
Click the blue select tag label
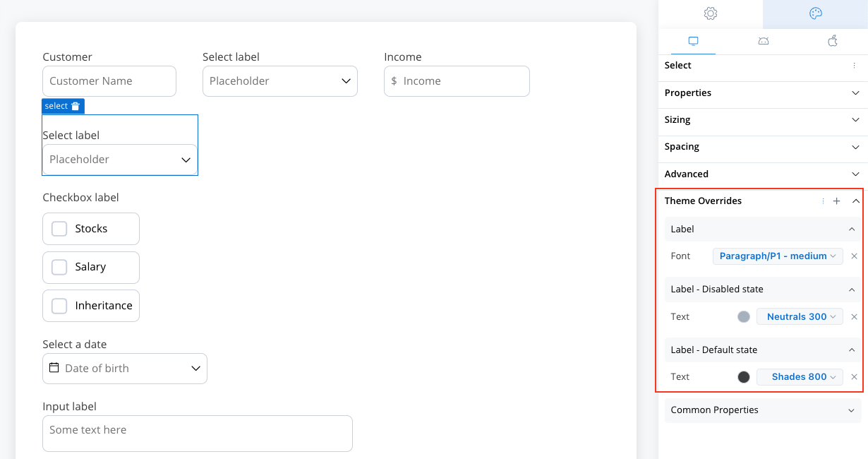[x=56, y=106]
